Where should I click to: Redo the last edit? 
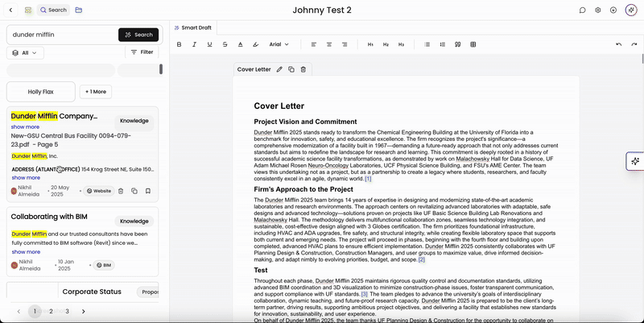coord(634,44)
